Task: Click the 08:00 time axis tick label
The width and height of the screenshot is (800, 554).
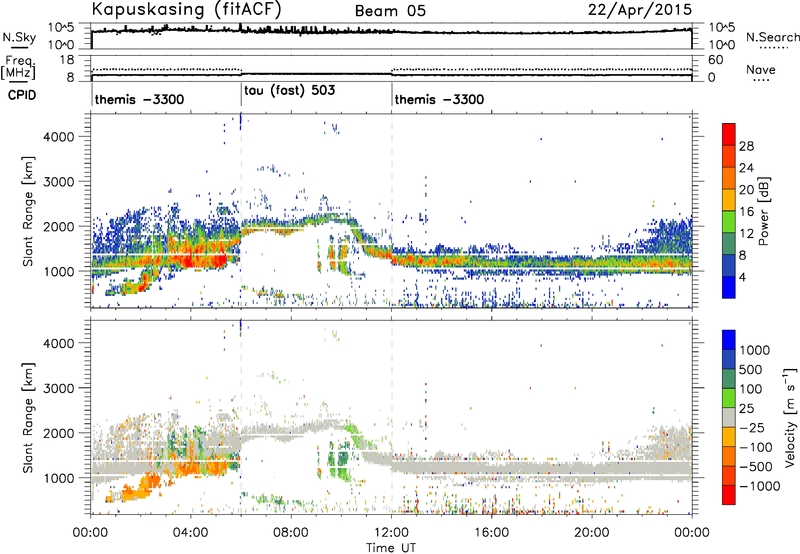Action: coord(290,533)
